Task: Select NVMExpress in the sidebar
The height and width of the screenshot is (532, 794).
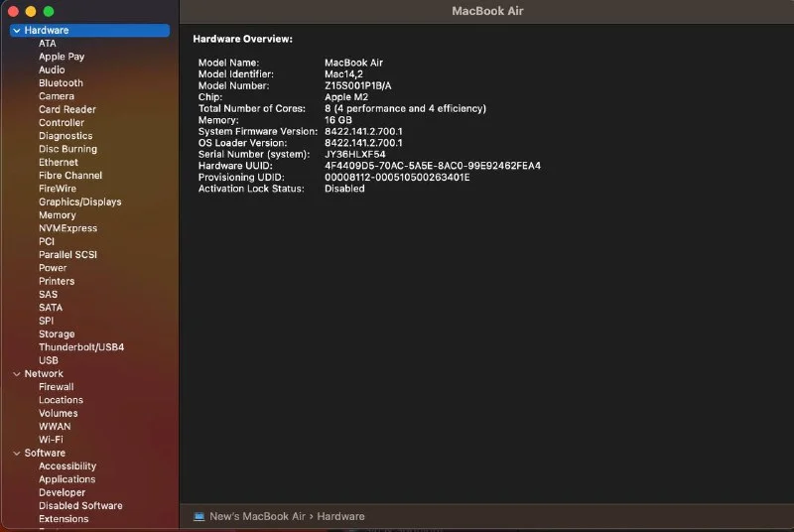Action: 67,228
